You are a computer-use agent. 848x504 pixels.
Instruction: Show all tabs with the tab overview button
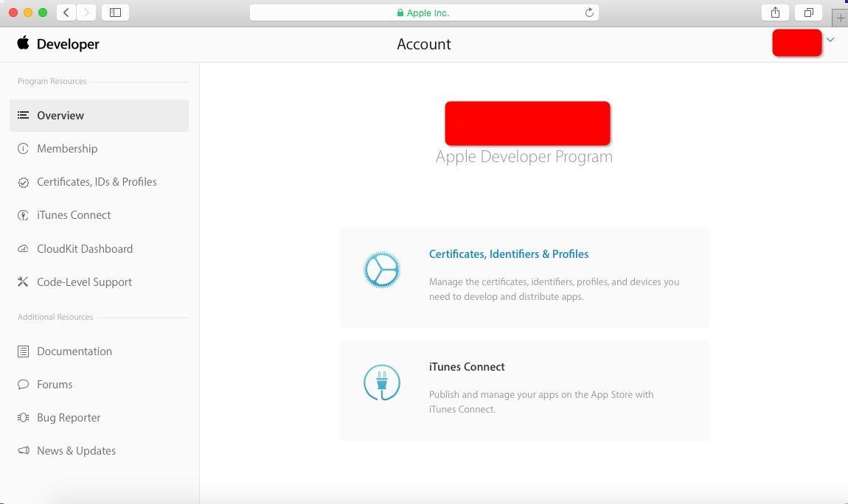pos(808,13)
